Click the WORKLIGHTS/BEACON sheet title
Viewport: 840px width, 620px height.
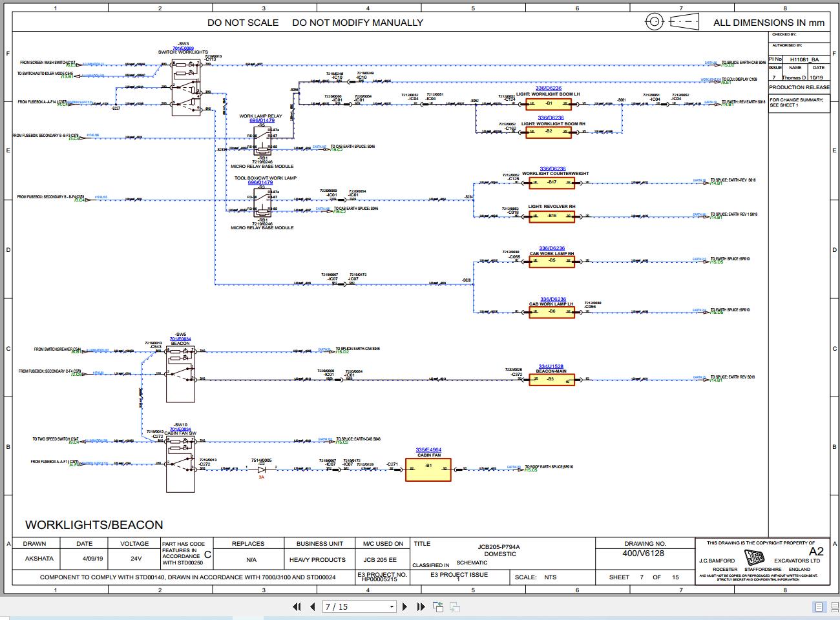pyautogui.click(x=94, y=525)
